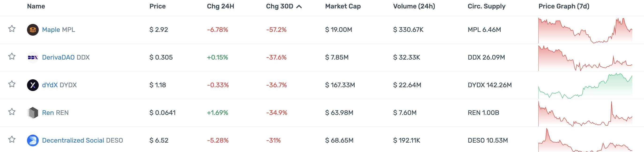
Task: Sort the list by Price header
Action: [157, 6]
